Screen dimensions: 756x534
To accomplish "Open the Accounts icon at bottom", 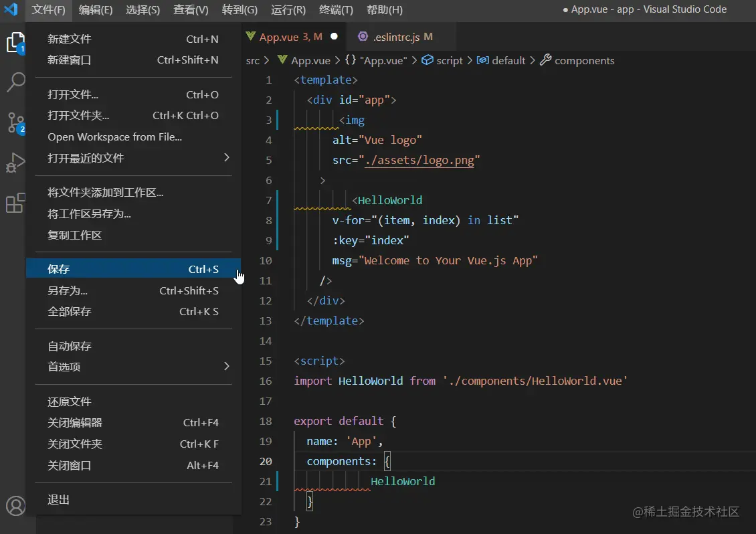I will click(x=15, y=506).
